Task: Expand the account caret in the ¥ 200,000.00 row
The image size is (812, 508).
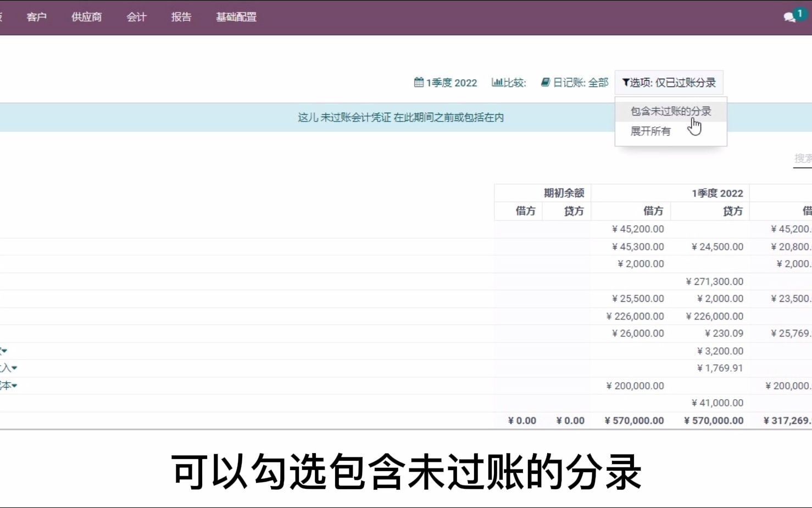Action: [14, 385]
